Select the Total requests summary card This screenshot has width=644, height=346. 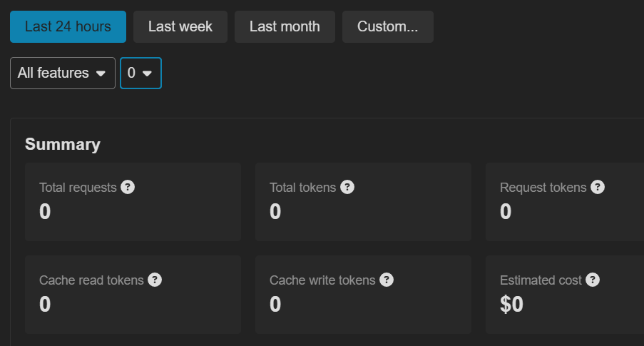coord(133,202)
